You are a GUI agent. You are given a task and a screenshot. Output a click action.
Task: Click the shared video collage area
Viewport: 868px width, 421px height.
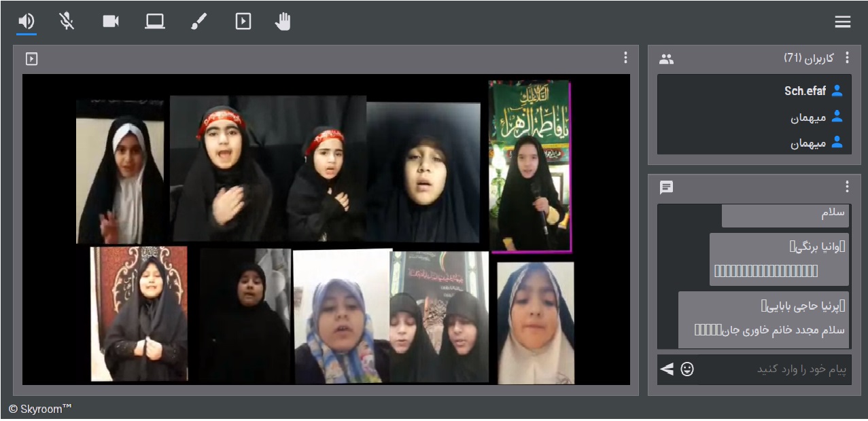tap(326, 230)
